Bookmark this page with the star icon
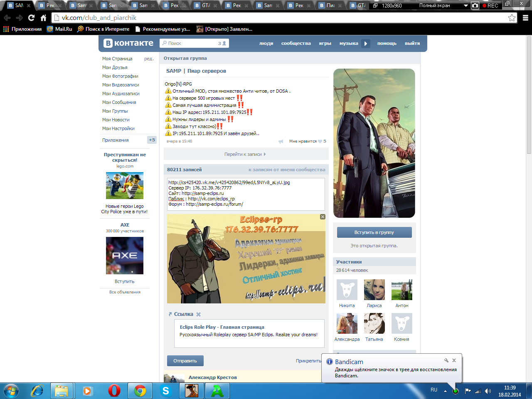 point(512,18)
